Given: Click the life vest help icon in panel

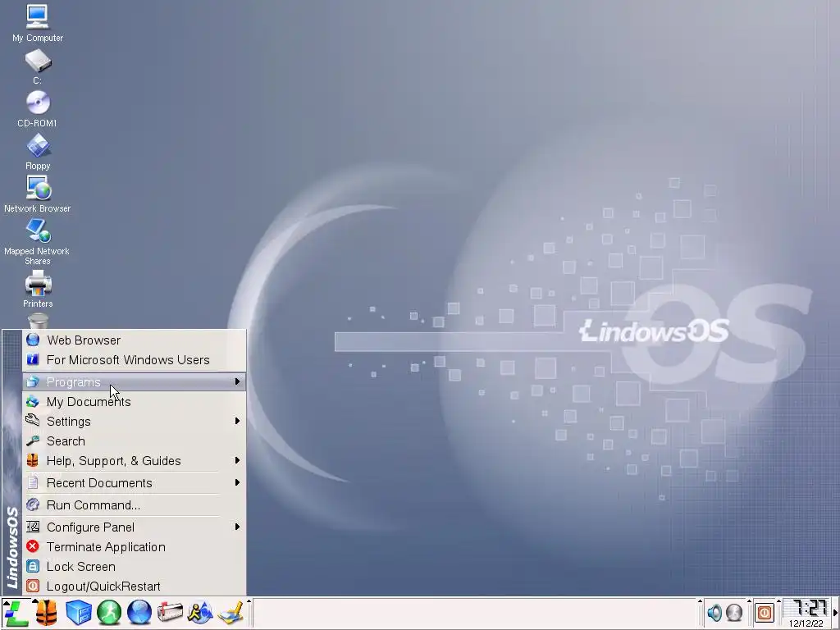Looking at the screenshot, I should 47,613.
